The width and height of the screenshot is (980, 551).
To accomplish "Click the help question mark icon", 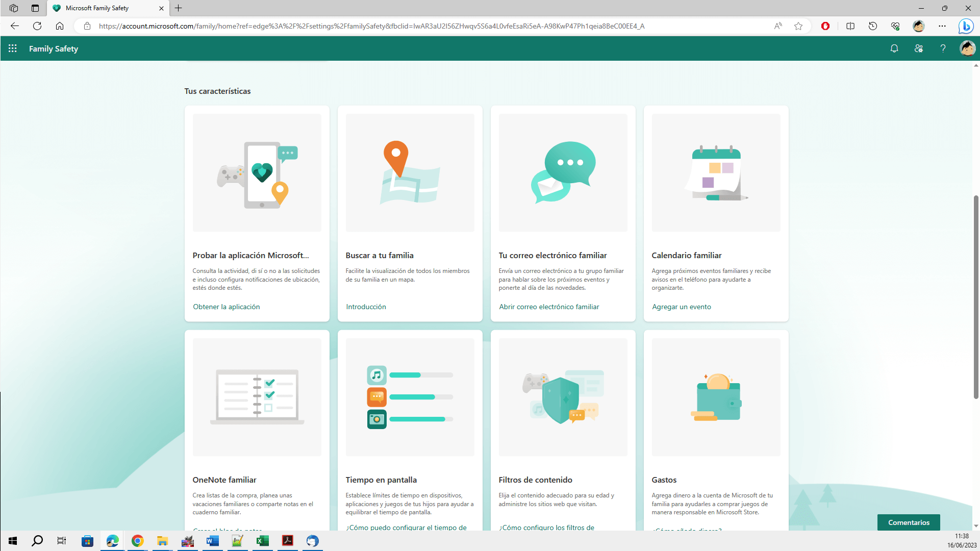I will 943,48.
